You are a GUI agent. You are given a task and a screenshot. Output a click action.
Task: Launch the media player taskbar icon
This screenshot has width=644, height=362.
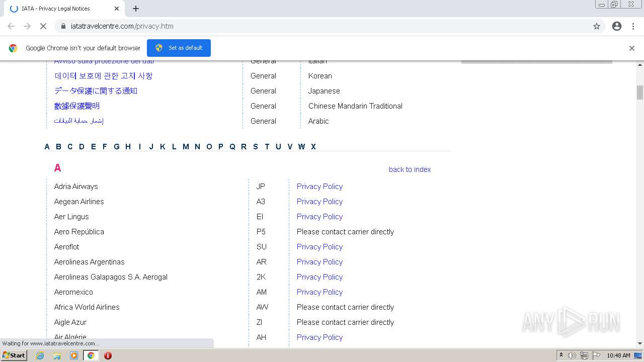[74, 355]
